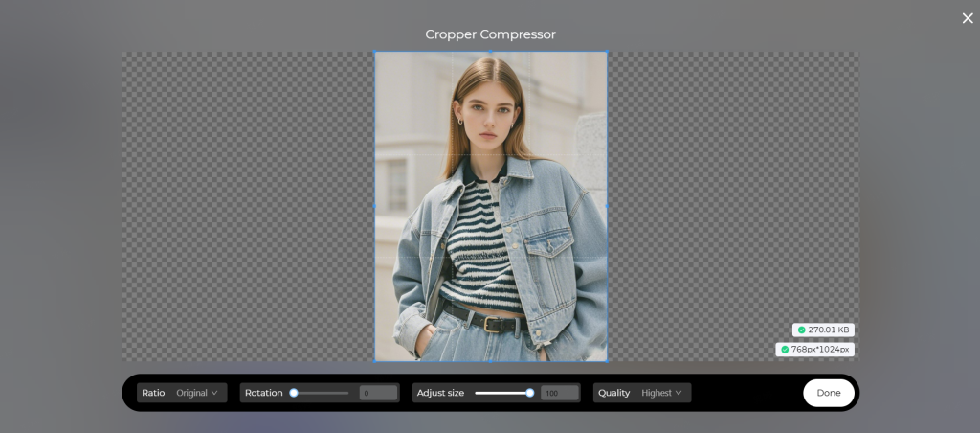Click the Done button

829,393
